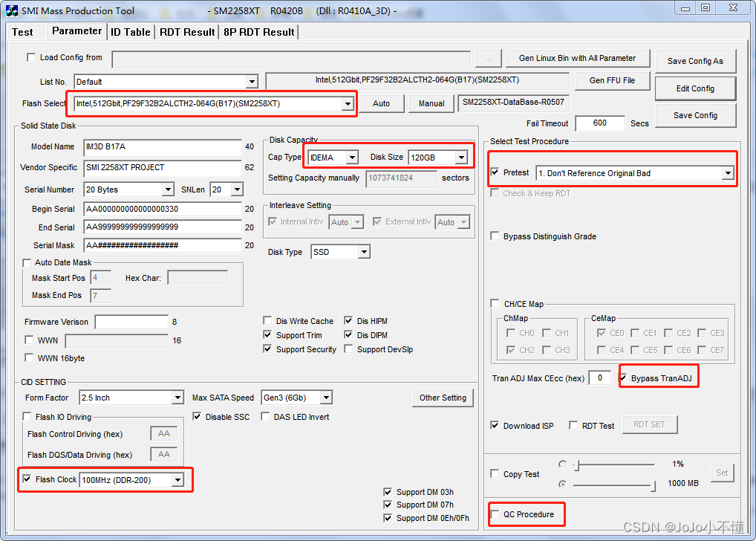The width and height of the screenshot is (756, 541).
Task: Open the Flash Clock 100MHz dropdown
Action: [x=178, y=480]
